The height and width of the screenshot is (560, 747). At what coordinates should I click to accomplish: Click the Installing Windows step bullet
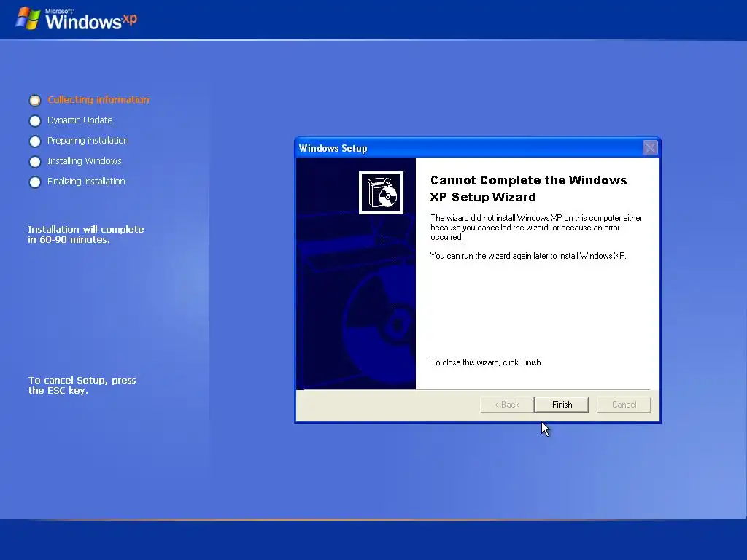[35, 162]
